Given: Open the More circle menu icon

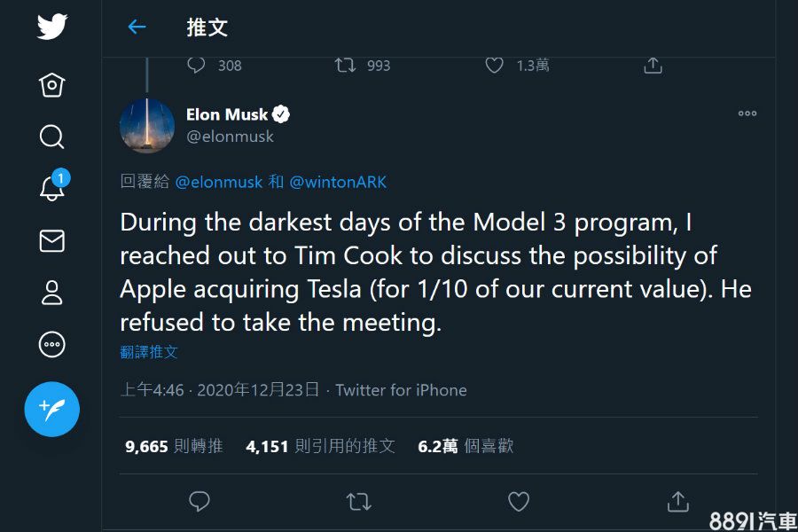Looking at the screenshot, I should click(x=52, y=344).
